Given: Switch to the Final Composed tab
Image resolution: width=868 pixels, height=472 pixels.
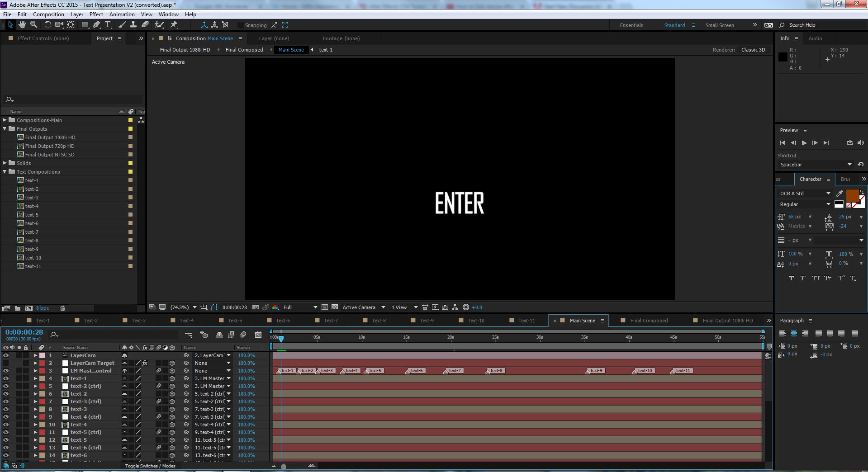Looking at the screenshot, I should [x=649, y=320].
